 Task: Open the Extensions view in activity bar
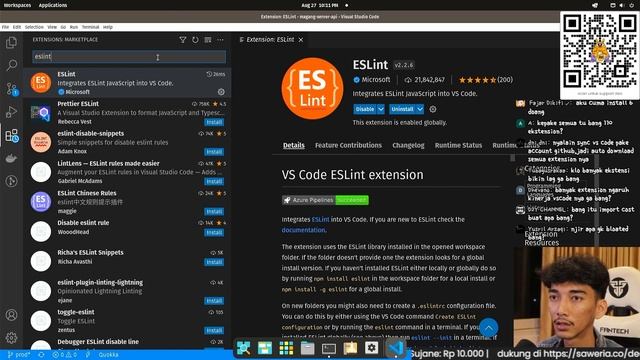(11, 136)
